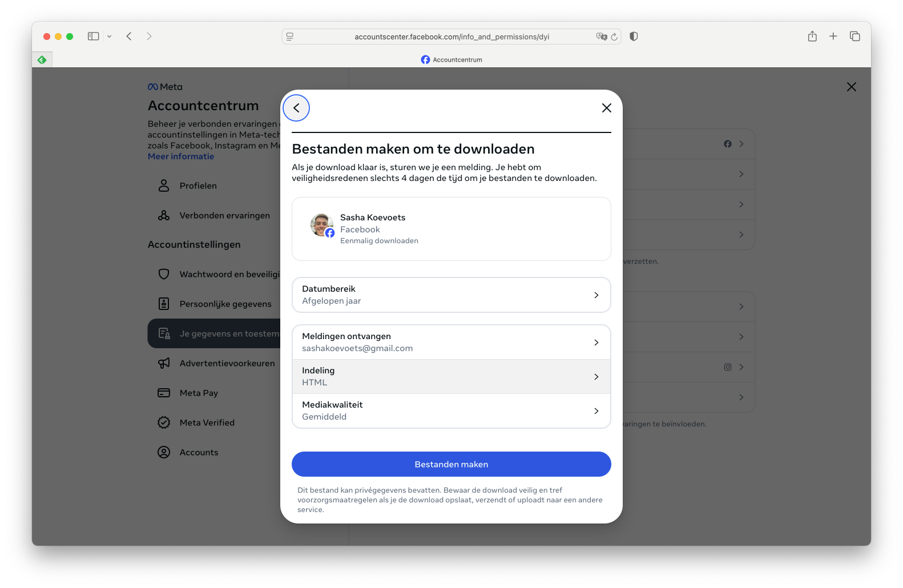Click the shield icon for Wachtwoord
Screen dimensions: 903x588
(164, 274)
